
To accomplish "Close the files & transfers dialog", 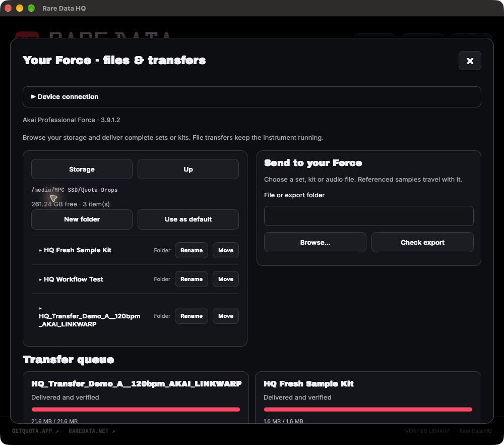I will tap(470, 61).
